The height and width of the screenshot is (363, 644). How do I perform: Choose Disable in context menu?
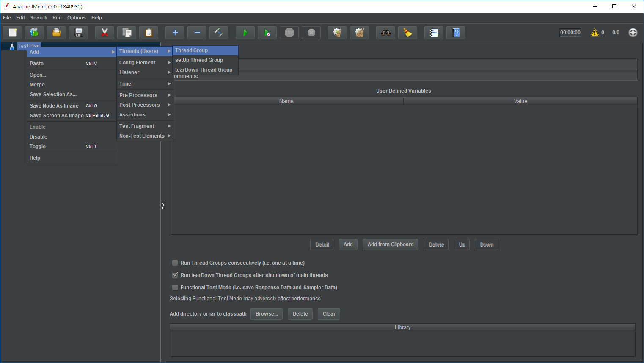[72, 137]
